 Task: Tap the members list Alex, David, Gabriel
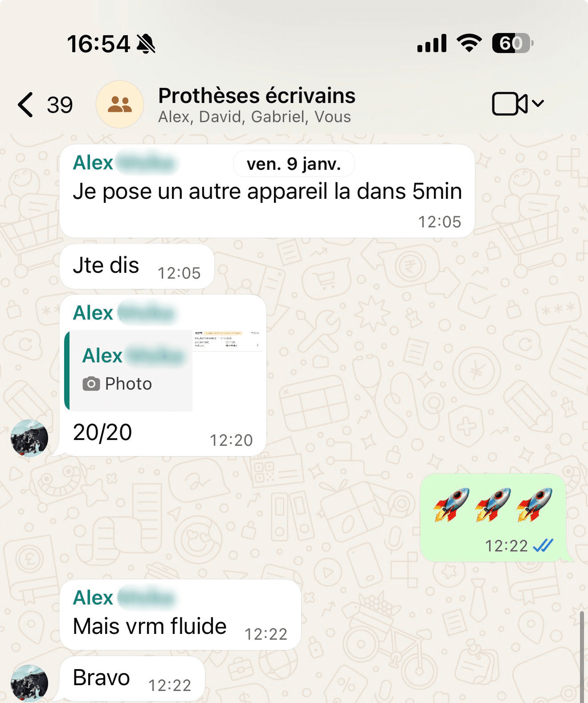(254, 117)
